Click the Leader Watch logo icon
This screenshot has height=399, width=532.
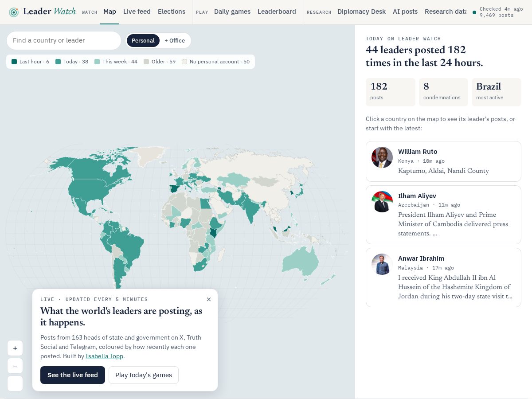tap(14, 12)
